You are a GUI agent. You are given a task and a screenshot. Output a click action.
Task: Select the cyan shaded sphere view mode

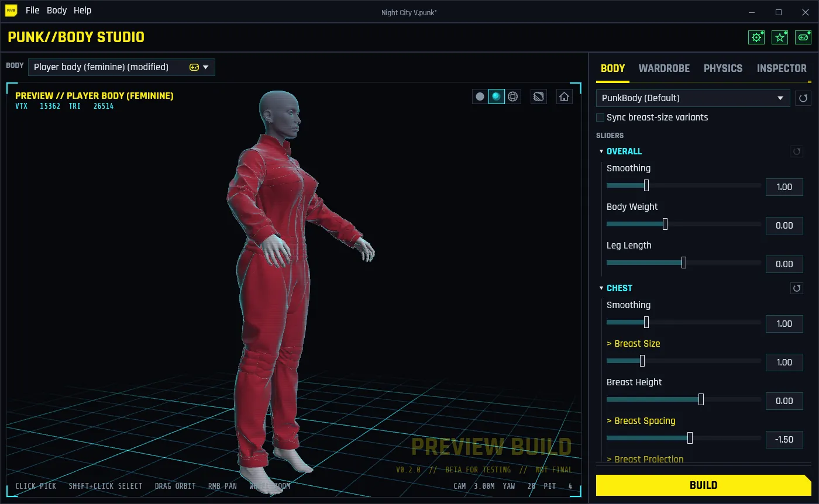pos(496,96)
